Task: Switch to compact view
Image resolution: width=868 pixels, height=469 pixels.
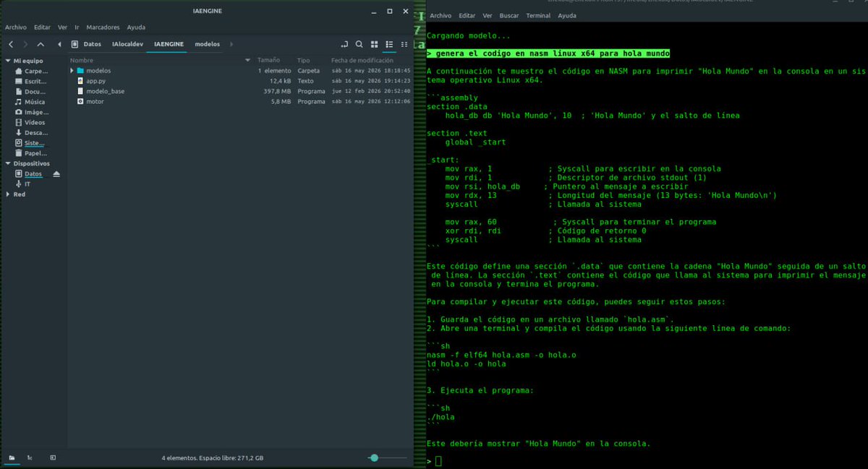Action: [x=404, y=44]
